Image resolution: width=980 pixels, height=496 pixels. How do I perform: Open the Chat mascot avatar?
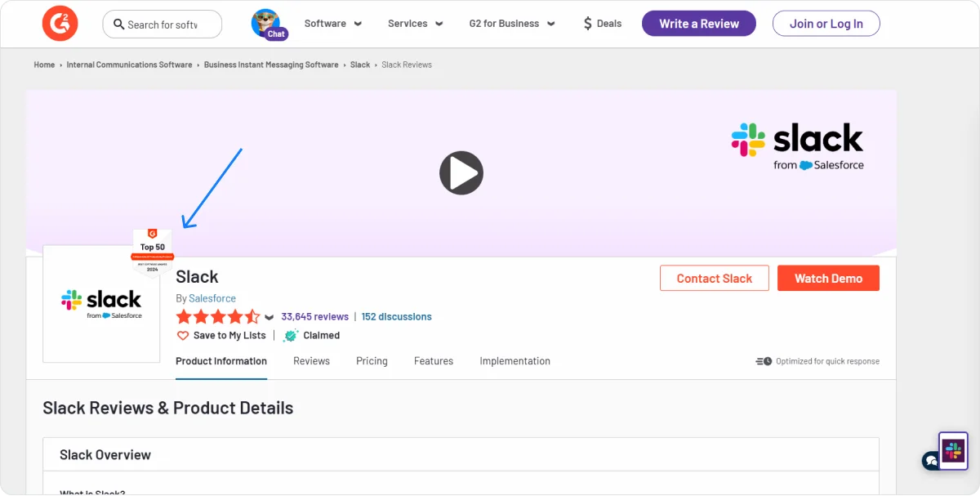pos(267,24)
